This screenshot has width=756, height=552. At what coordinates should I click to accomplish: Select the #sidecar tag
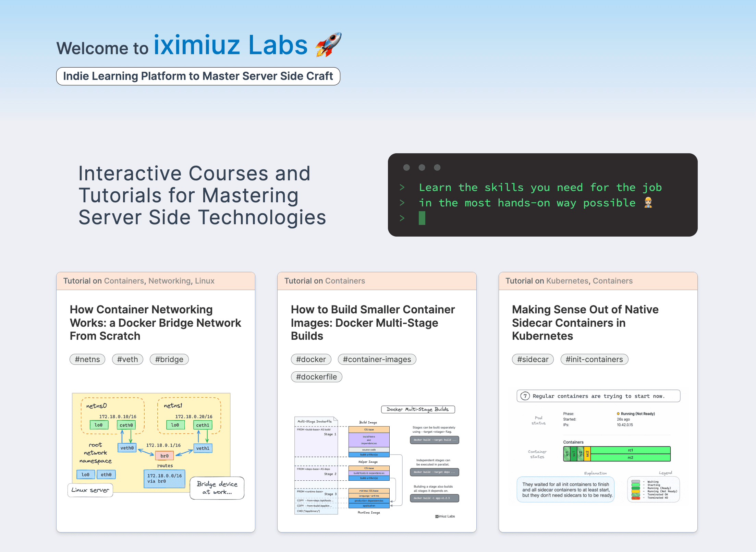tap(532, 359)
